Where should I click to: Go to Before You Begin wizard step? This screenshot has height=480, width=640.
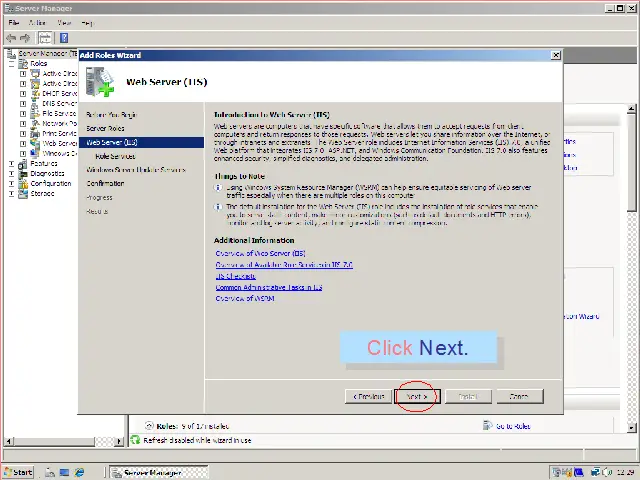pos(111,115)
